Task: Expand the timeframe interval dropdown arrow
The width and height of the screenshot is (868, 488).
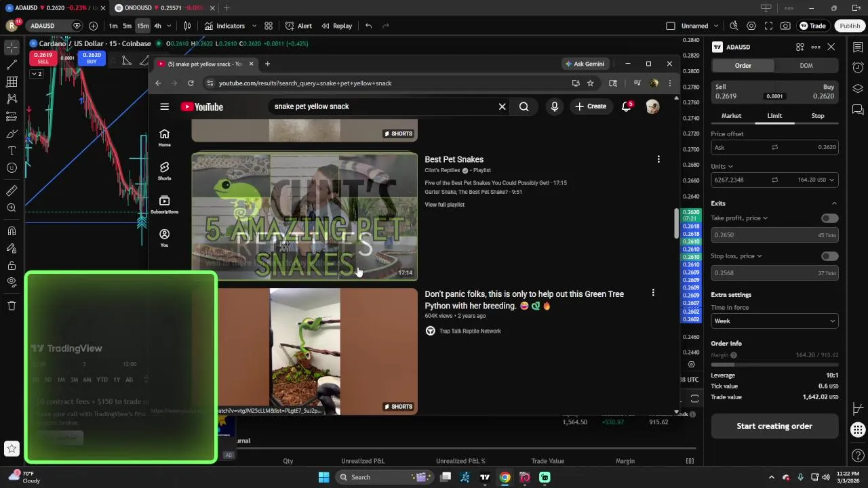Action: [170, 26]
